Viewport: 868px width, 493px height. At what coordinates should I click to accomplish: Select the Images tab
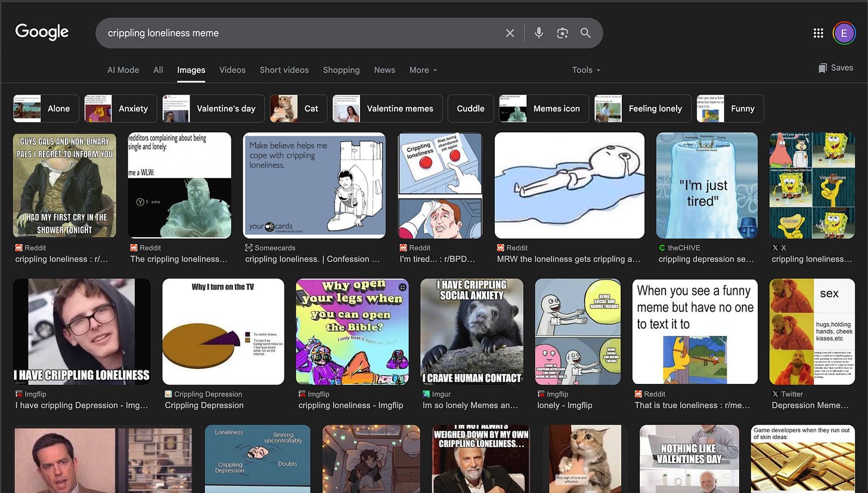tap(191, 70)
